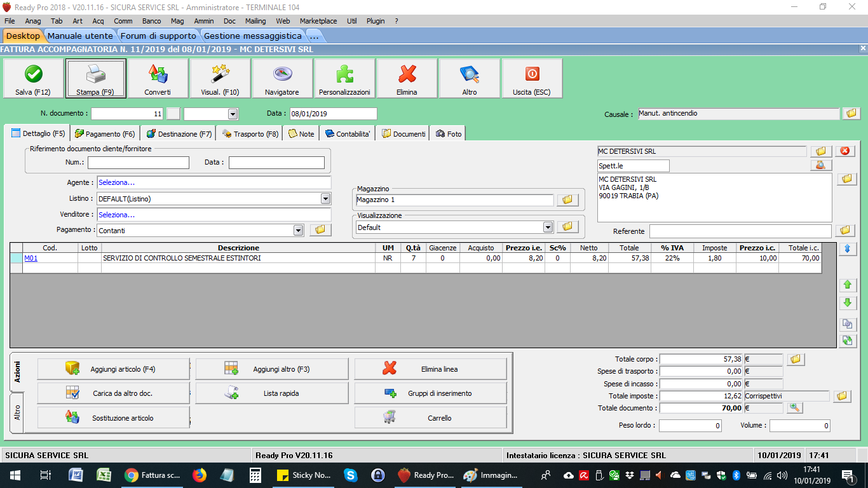868x488 pixels.
Task: Open the Visualizzazione dropdown showing Default
Action: [x=548, y=227]
